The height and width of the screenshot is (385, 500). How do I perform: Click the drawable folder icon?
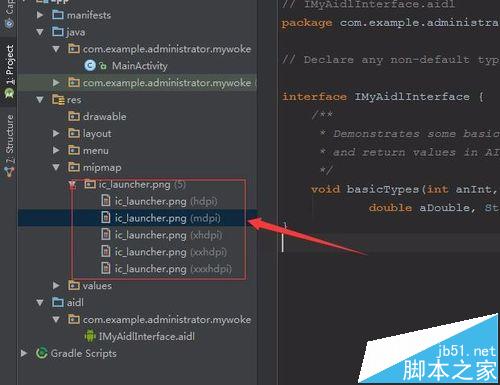[74, 116]
